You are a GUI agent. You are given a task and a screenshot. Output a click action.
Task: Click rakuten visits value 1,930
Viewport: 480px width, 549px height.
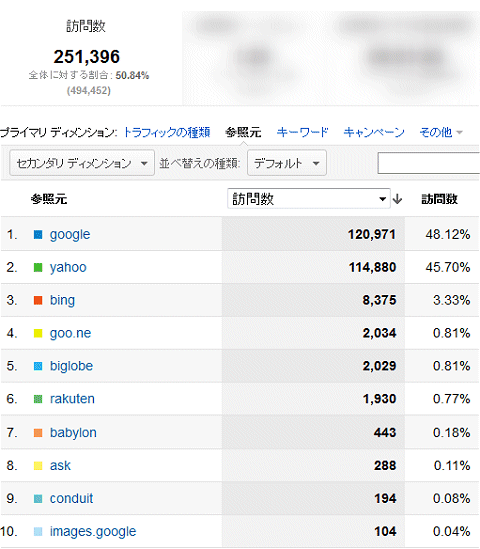click(379, 399)
